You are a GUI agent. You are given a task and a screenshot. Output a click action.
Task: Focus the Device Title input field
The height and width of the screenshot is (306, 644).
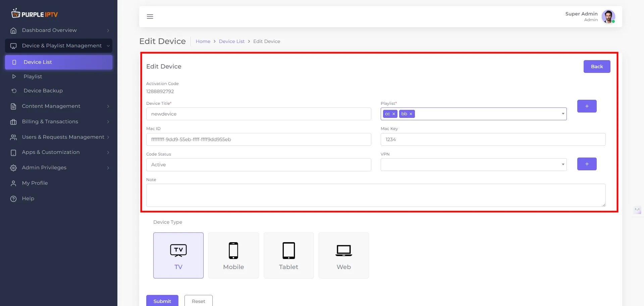pos(259,114)
